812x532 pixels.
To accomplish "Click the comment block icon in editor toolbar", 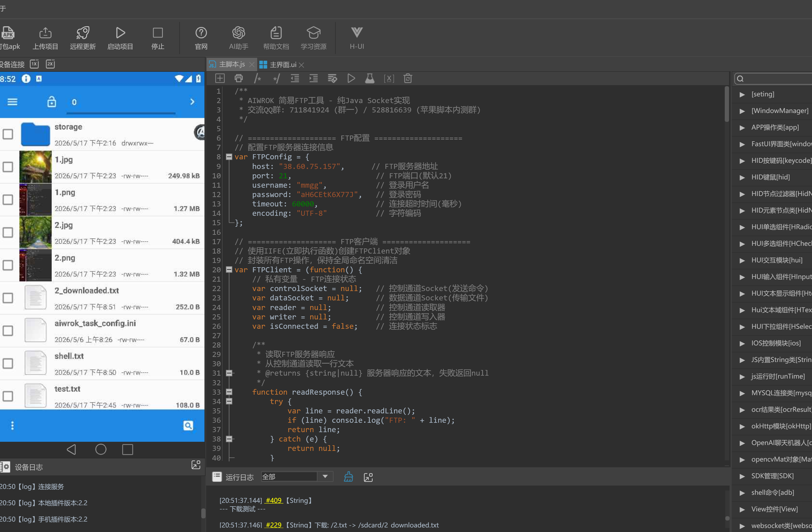I will [257, 78].
